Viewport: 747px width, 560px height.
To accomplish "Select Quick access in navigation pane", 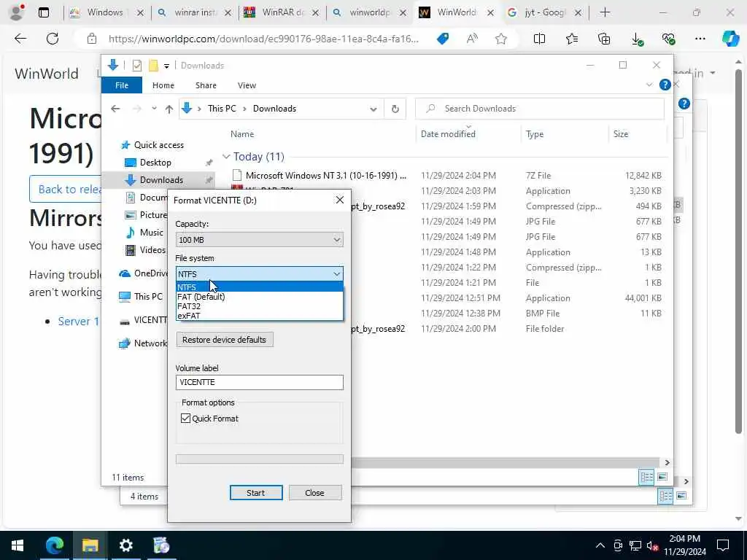I will point(158,145).
